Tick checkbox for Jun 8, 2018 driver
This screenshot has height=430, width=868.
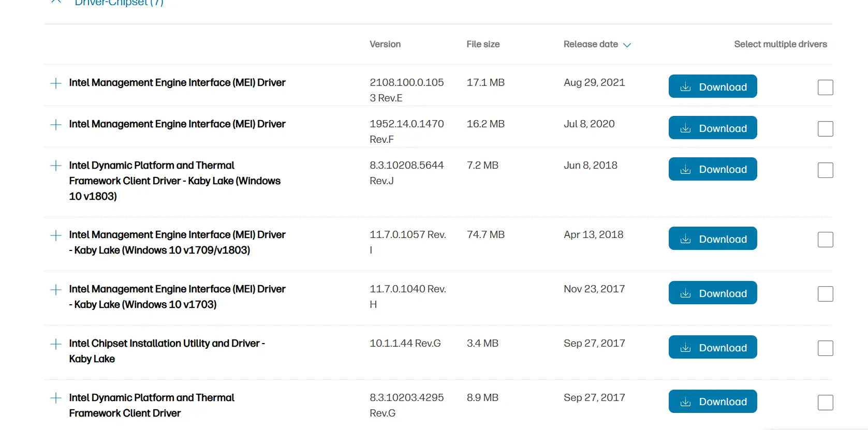pyautogui.click(x=826, y=170)
